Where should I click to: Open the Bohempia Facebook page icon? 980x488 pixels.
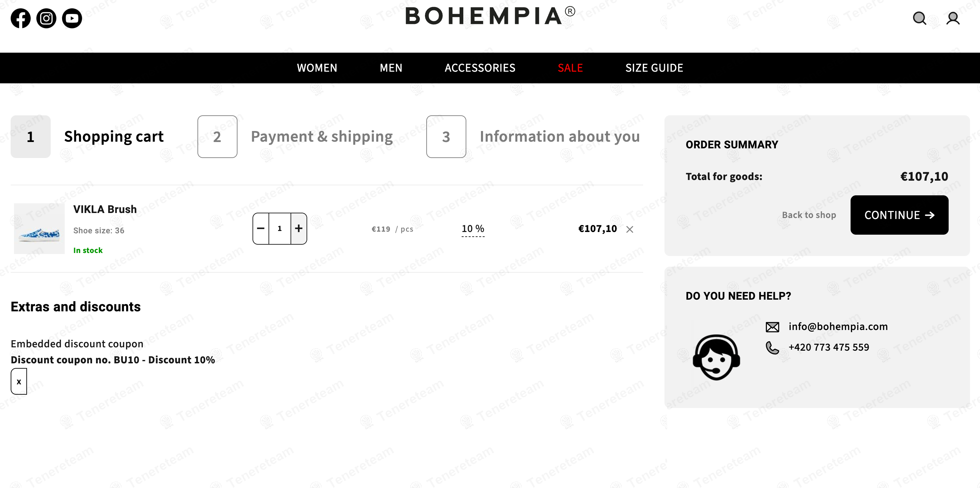click(x=21, y=18)
